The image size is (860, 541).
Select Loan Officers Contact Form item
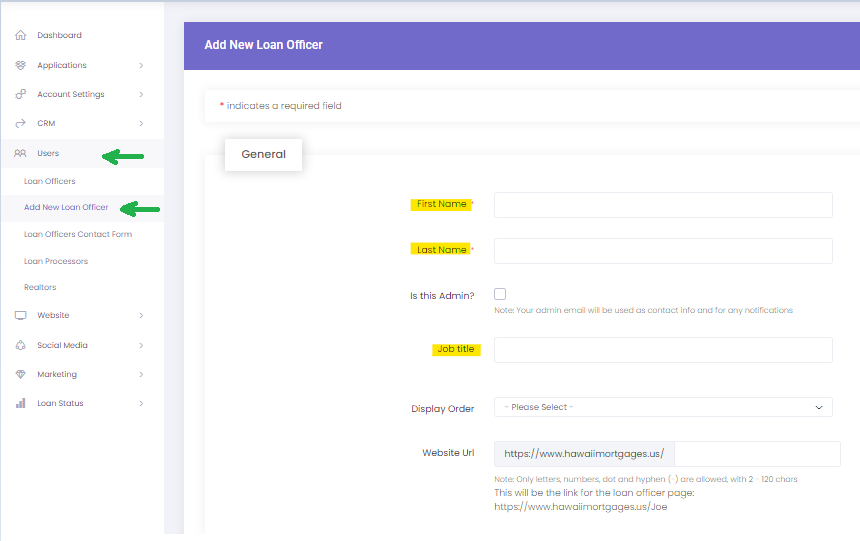click(x=78, y=235)
